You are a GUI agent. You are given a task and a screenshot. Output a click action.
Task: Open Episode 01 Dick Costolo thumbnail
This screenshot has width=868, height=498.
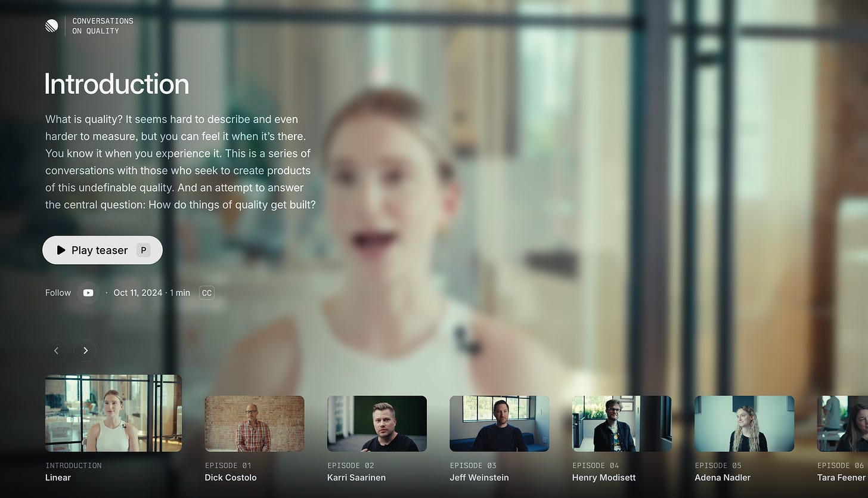coord(255,423)
